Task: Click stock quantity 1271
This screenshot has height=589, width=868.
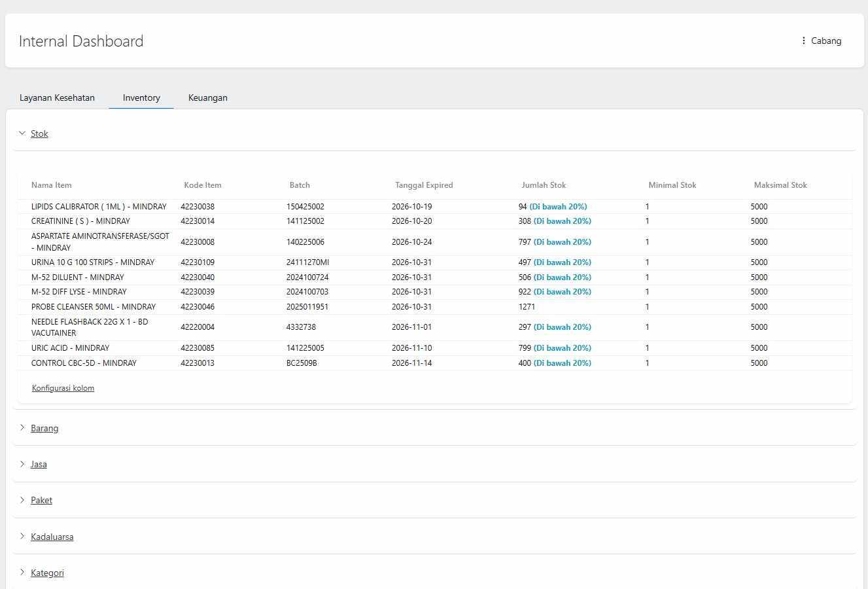Action: coord(527,307)
